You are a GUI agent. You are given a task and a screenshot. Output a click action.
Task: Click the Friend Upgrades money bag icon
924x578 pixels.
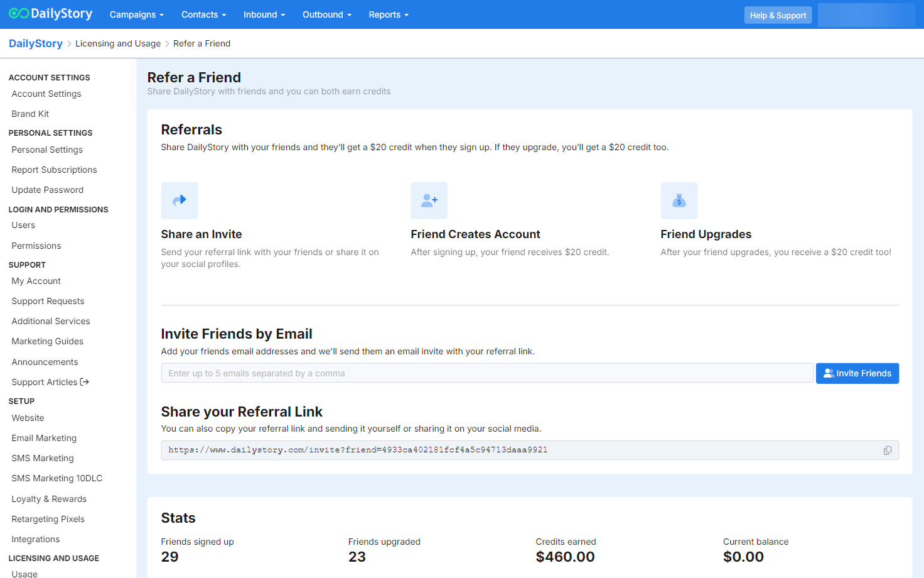pos(679,200)
